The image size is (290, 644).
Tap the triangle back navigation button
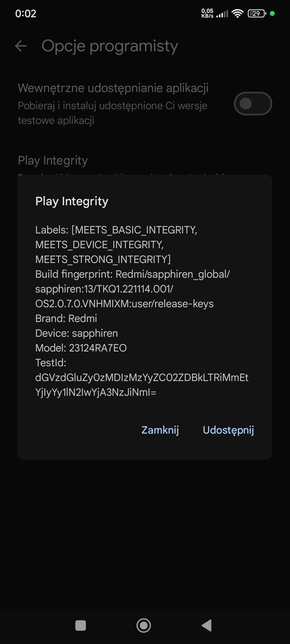click(x=207, y=625)
